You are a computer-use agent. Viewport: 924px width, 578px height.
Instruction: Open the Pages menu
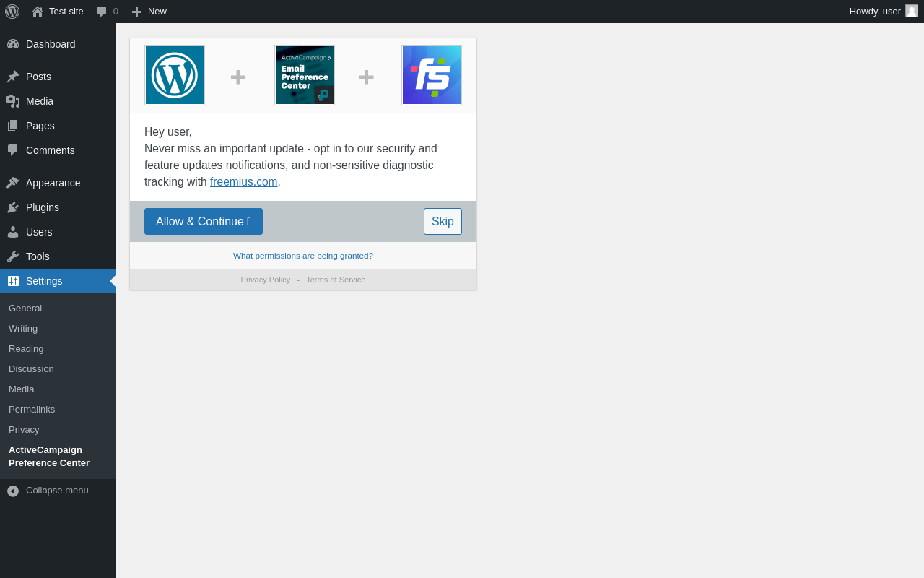click(x=58, y=126)
